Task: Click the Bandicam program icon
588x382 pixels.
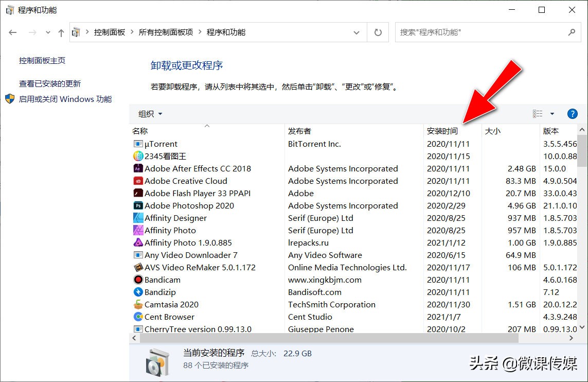Action: pos(138,280)
